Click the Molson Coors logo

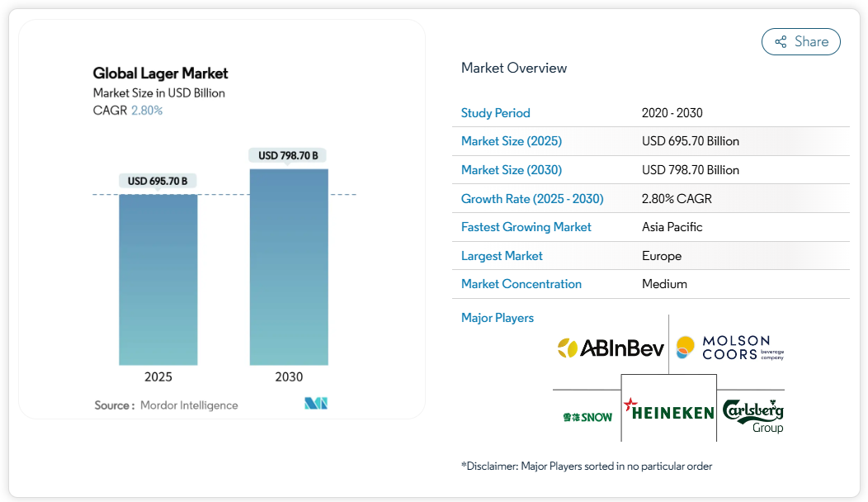[x=729, y=348]
